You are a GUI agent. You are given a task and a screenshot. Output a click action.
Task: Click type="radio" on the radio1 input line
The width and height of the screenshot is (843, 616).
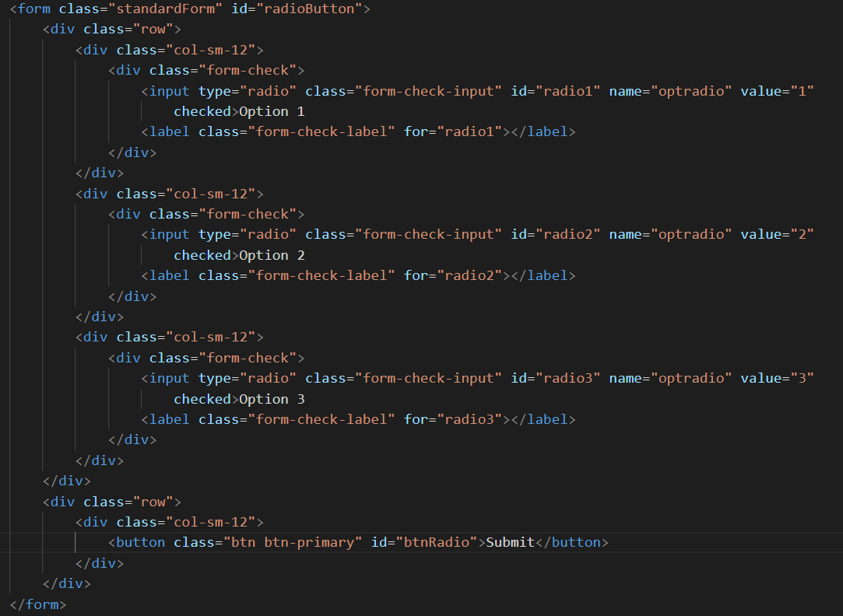[248, 91]
